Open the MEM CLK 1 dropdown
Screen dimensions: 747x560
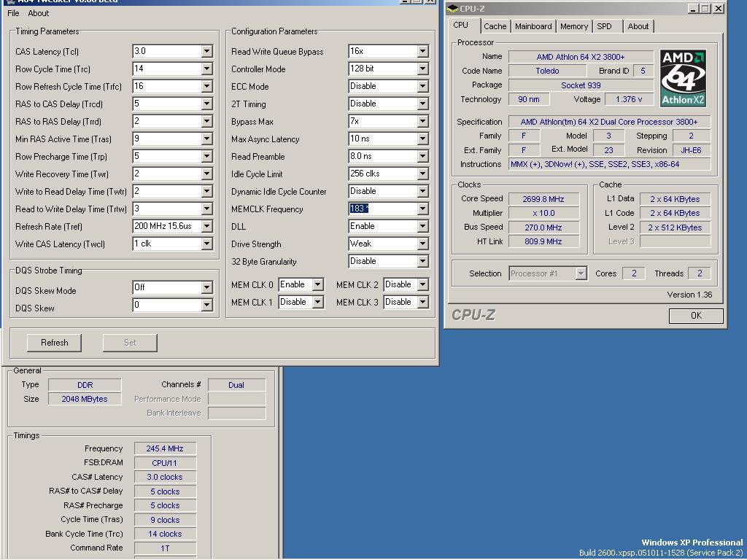point(318,302)
